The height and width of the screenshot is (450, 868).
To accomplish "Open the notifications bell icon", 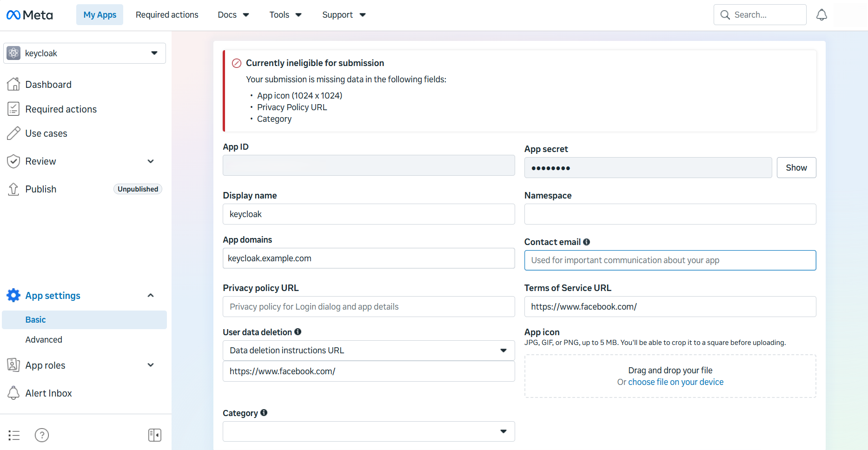I will (822, 15).
